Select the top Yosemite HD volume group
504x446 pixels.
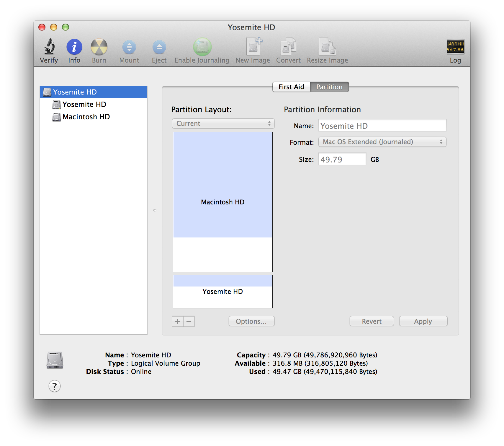94,92
